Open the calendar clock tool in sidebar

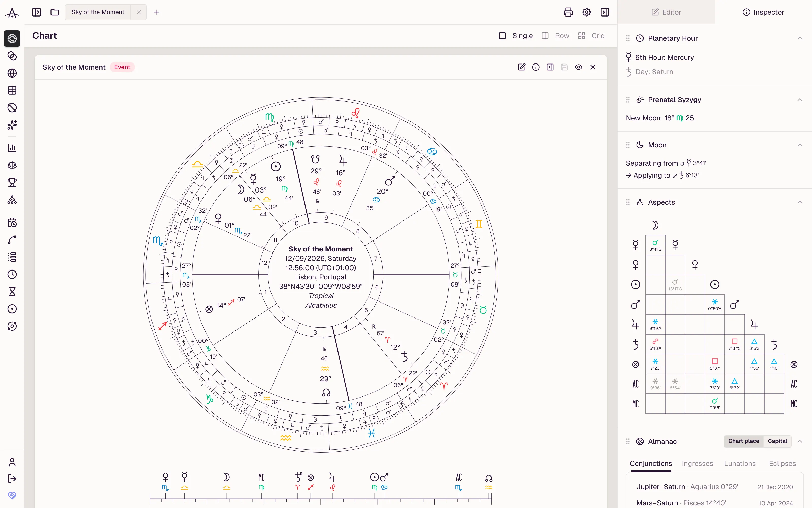(12, 223)
